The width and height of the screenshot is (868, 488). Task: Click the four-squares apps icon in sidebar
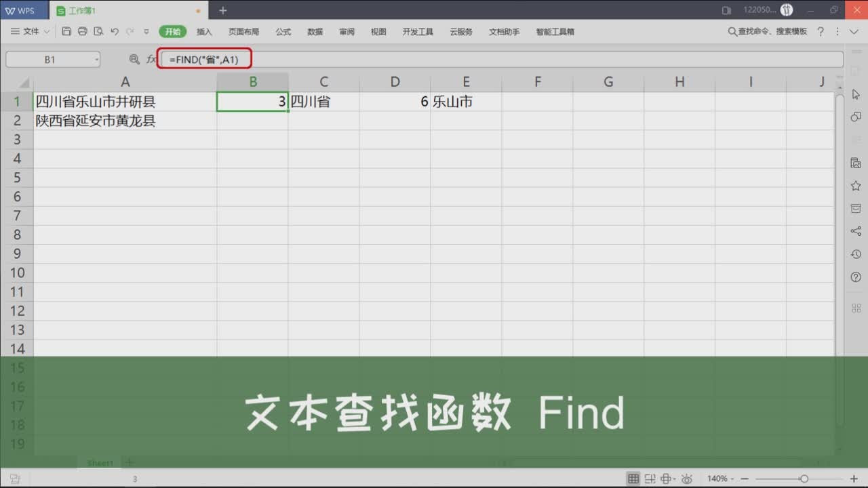(x=856, y=308)
